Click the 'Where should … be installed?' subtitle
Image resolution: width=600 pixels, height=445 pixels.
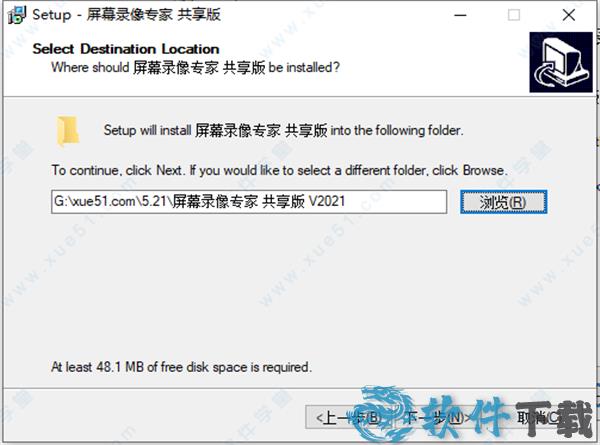tap(196, 67)
